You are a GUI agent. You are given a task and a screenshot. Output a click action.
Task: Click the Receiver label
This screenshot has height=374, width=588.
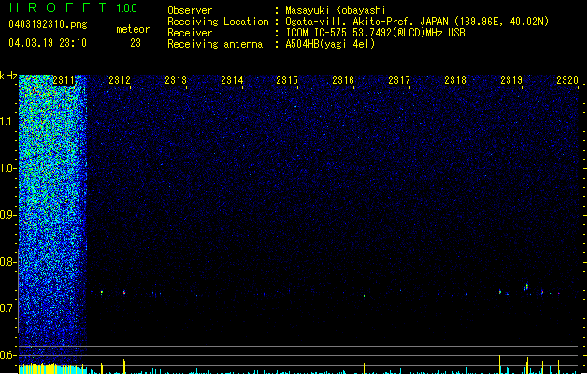[x=190, y=33]
